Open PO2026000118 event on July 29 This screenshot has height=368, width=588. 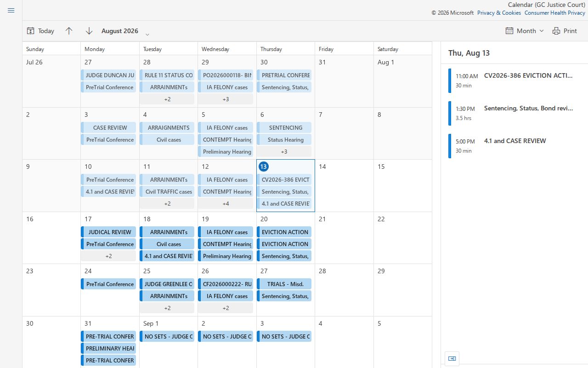(x=226, y=75)
